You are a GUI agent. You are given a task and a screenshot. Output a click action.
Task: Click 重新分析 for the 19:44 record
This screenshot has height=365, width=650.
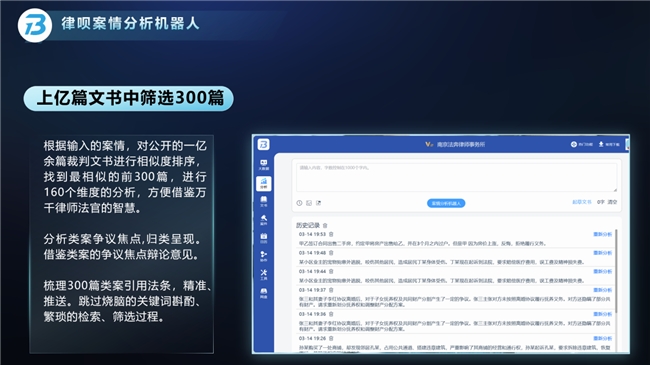point(603,271)
